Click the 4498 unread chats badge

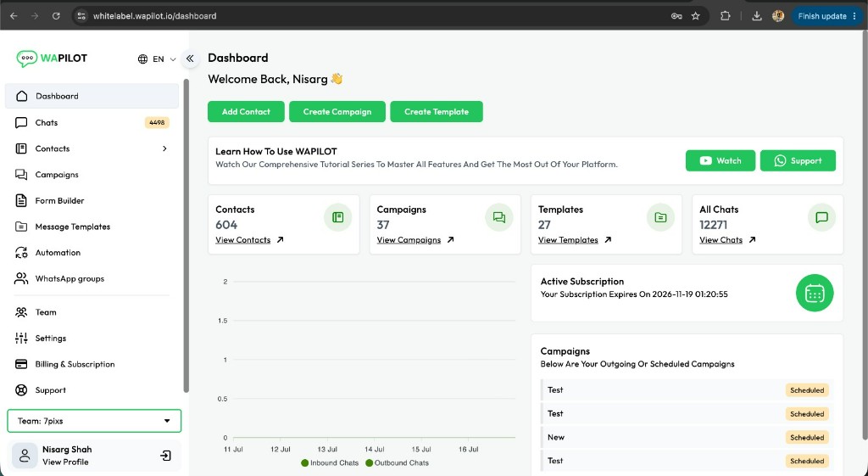[157, 122]
